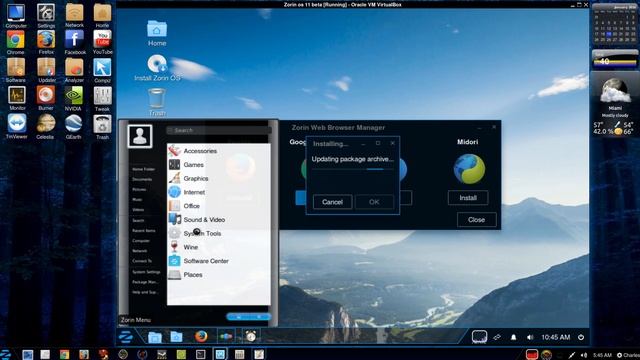Open the files folder in VM panel

(155, 337)
